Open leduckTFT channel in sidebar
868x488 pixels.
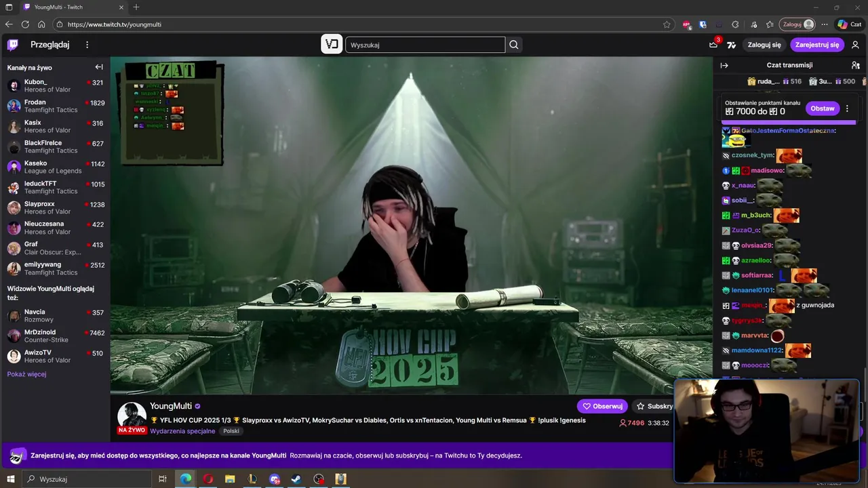55,188
